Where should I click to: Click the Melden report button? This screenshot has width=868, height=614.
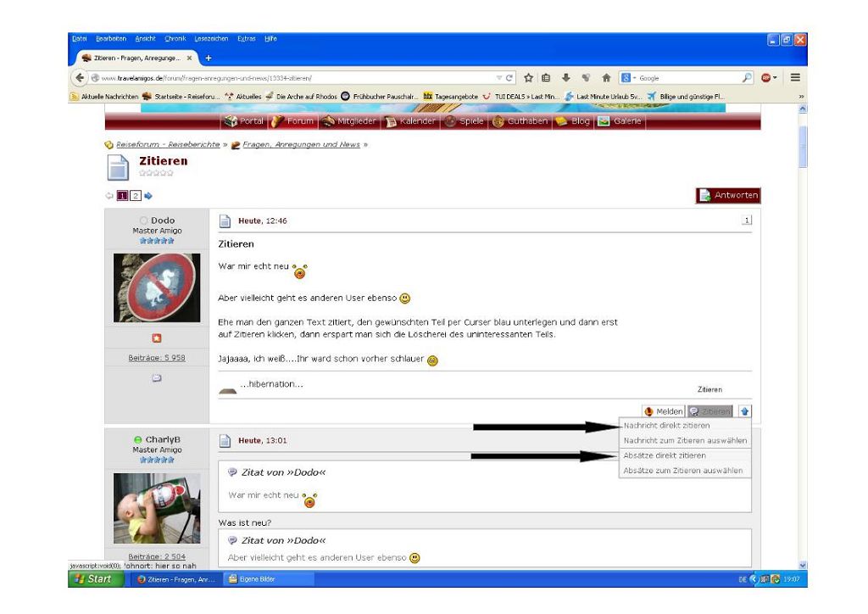click(664, 411)
